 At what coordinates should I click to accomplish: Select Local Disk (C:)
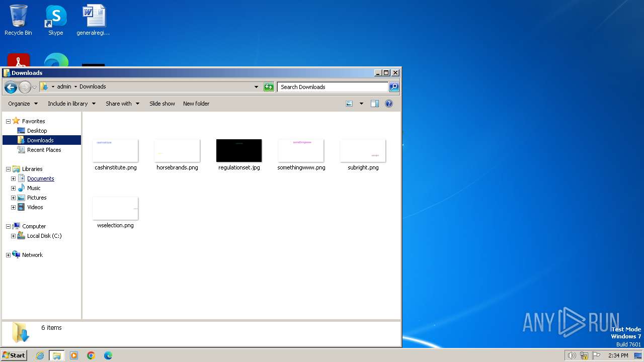coord(44,236)
